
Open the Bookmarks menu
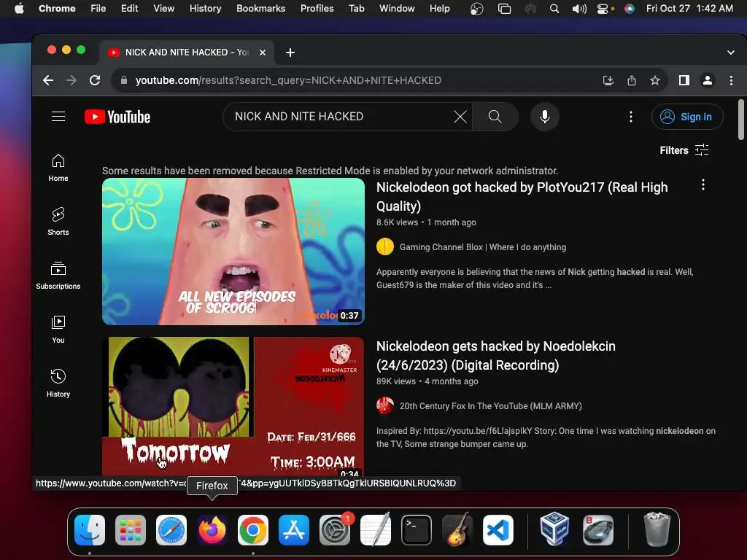pyautogui.click(x=260, y=8)
